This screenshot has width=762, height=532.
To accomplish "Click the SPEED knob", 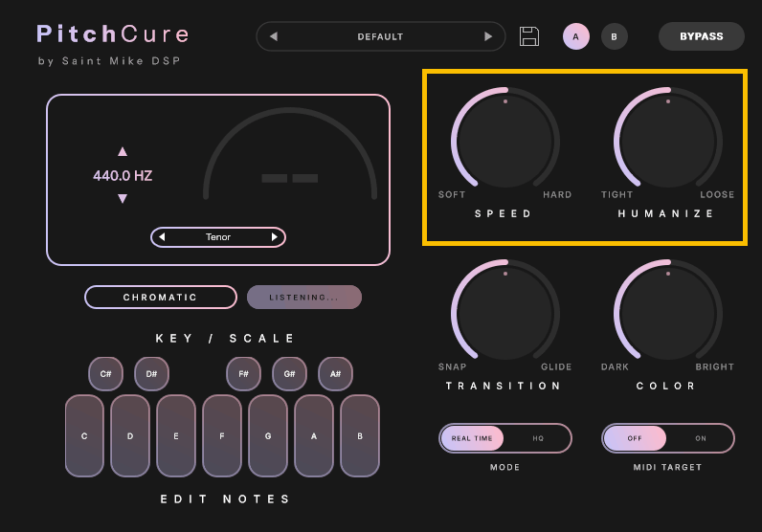I will [x=505, y=141].
